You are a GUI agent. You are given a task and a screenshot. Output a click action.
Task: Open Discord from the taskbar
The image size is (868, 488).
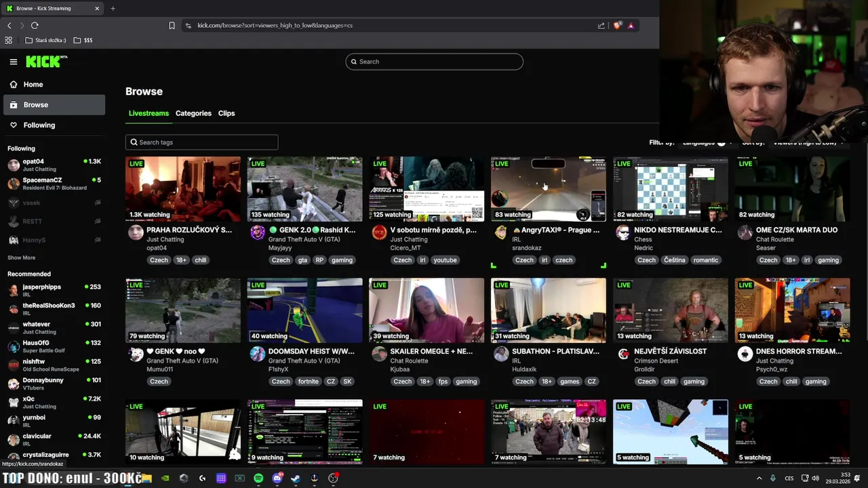pos(277,479)
